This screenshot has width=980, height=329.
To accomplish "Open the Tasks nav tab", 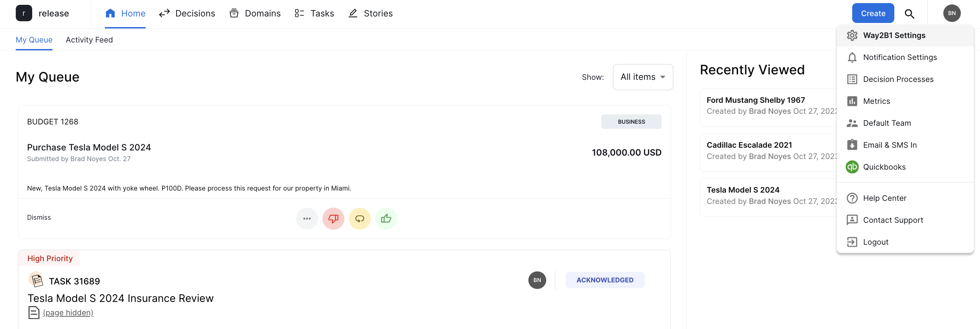I will tap(314, 14).
